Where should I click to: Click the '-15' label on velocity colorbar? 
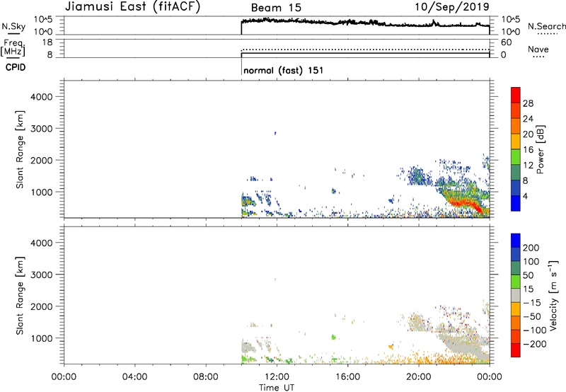pyautogui.click(x=532, y=303)
